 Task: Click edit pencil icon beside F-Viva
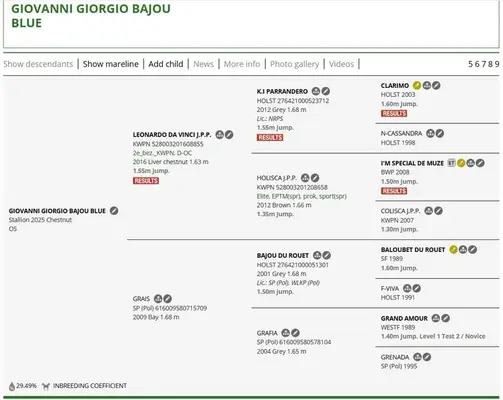(x=417, y=288)
